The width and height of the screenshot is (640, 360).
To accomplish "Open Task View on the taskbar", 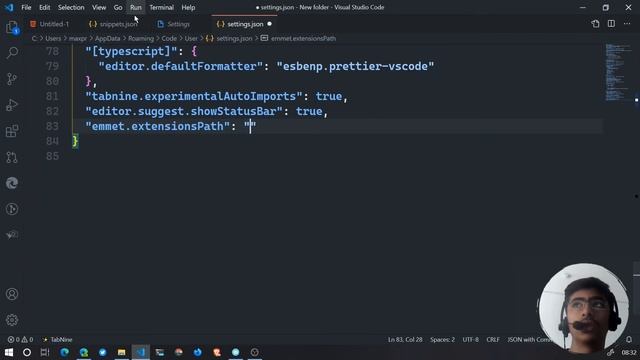I will 45,352.
